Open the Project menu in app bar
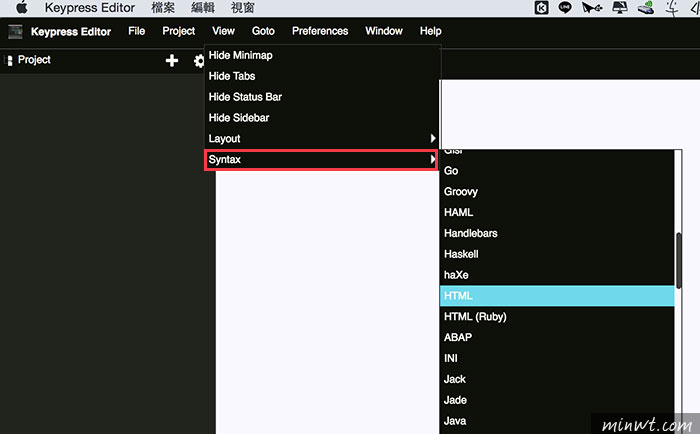Image resolution: width=700 pixels, height=434 pixels. coord(179,31)
